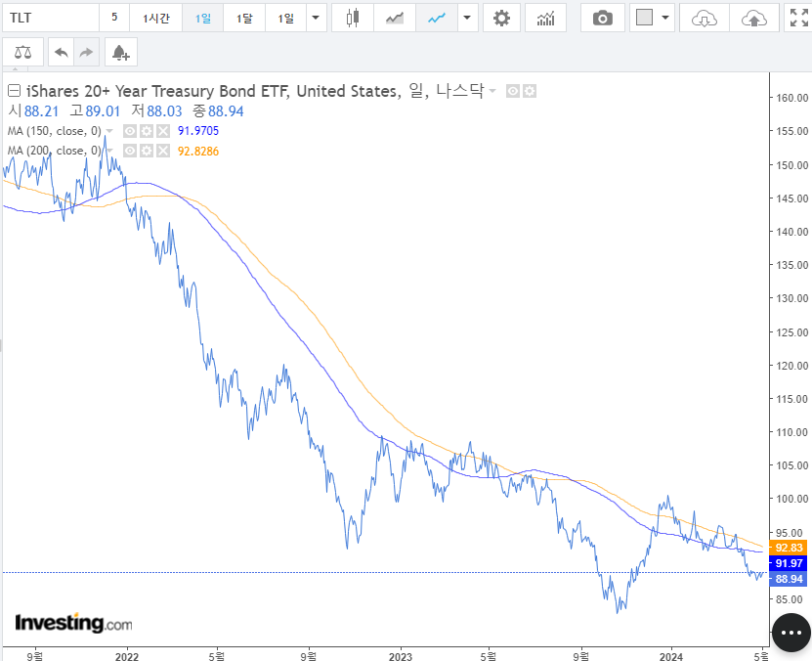
Task: Load chart from cloud download icon
Action: [x=705, y=19]
